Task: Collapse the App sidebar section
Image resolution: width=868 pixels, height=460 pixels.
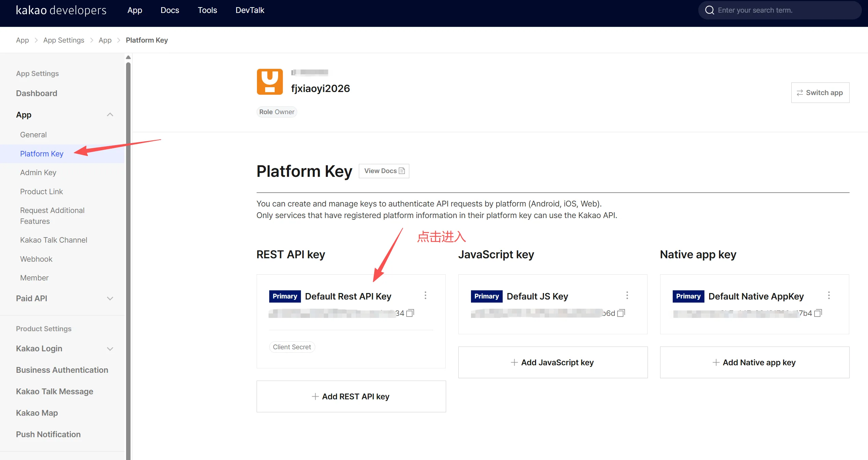Action: coord(110,115)
